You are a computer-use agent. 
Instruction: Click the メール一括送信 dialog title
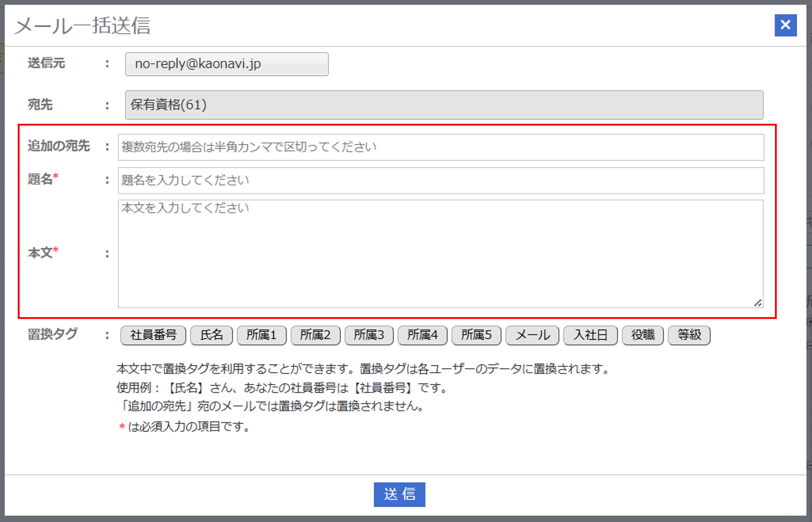(x=82, y=26)
